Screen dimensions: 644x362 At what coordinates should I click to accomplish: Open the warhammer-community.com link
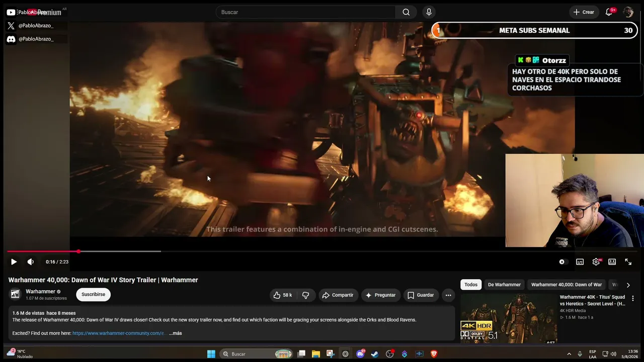(x=119, y=333)
